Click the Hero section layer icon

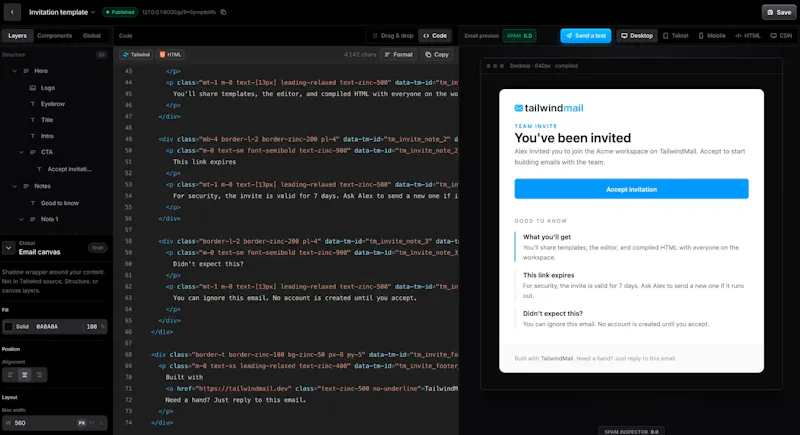26,71
